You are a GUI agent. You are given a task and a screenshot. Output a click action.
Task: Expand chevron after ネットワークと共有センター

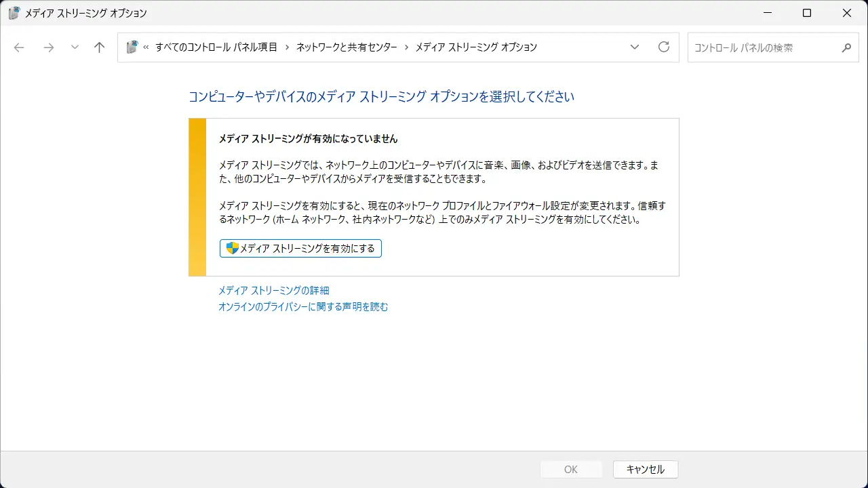pos(406,47)
